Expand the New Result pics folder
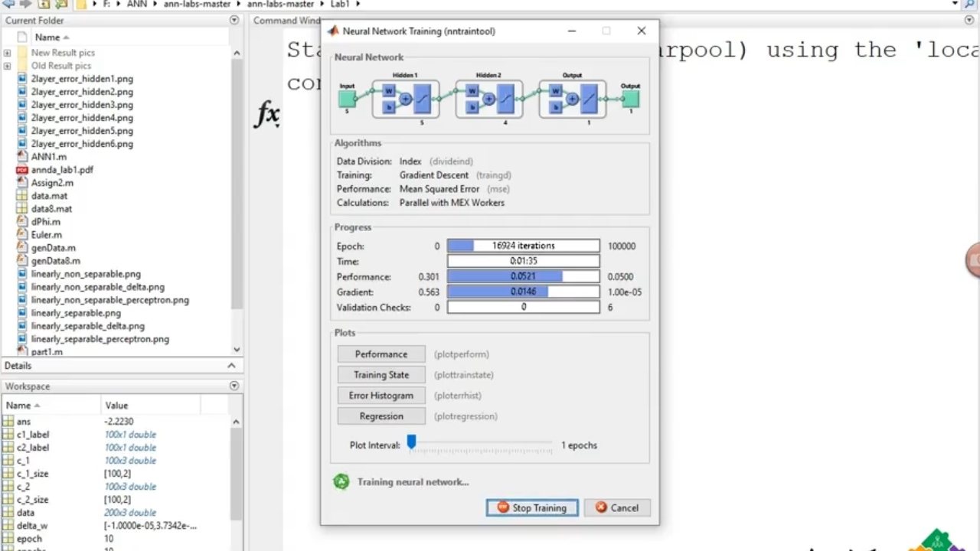This screenshot has height=551, width=980. point(7,53)
